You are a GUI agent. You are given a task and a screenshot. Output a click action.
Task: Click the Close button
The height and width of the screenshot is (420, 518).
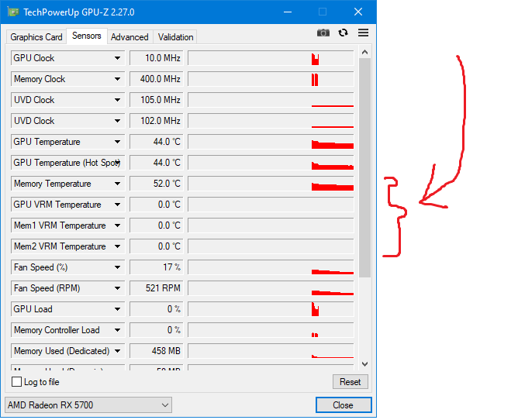click(x=344, y=405)
